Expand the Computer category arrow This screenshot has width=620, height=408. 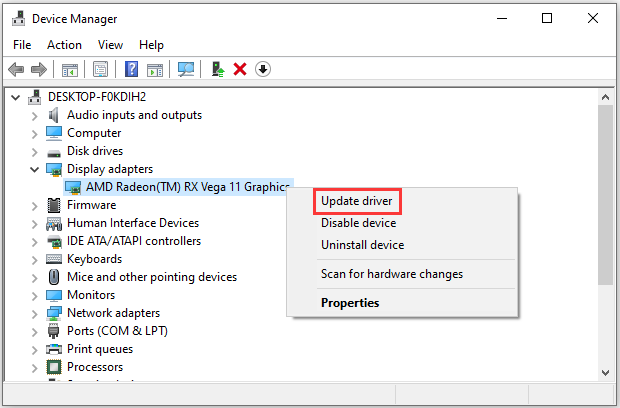pos(34,134)
